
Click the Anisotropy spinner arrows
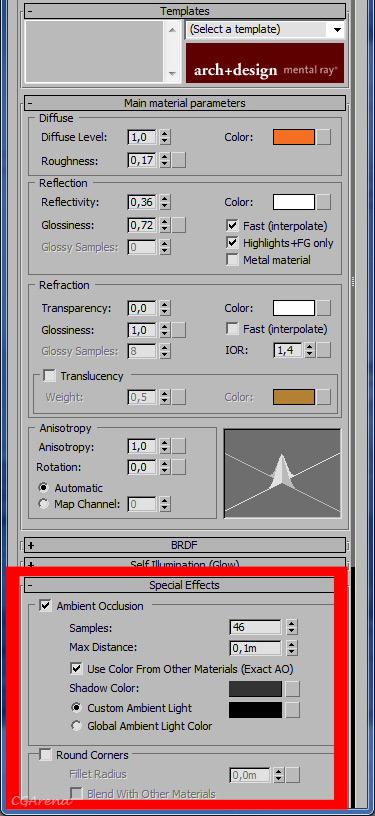[164, 447]
